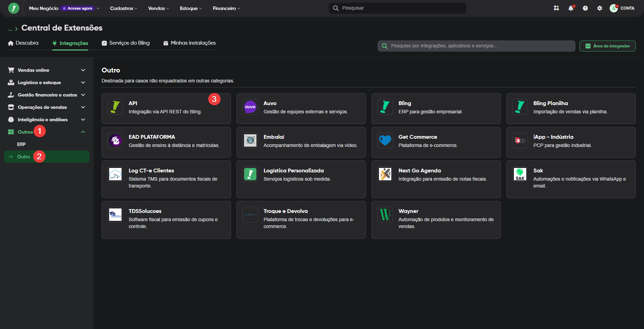Viewport: 644px width, 329px height.
Task: Click the CONTA account avatar
Action: pos(614,8)
